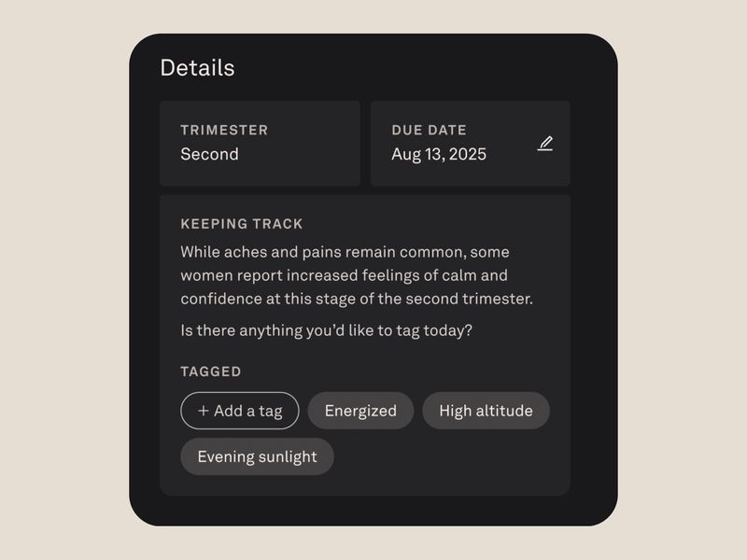
Task: Toggle the High altitude tag
Action: point(486,411)
